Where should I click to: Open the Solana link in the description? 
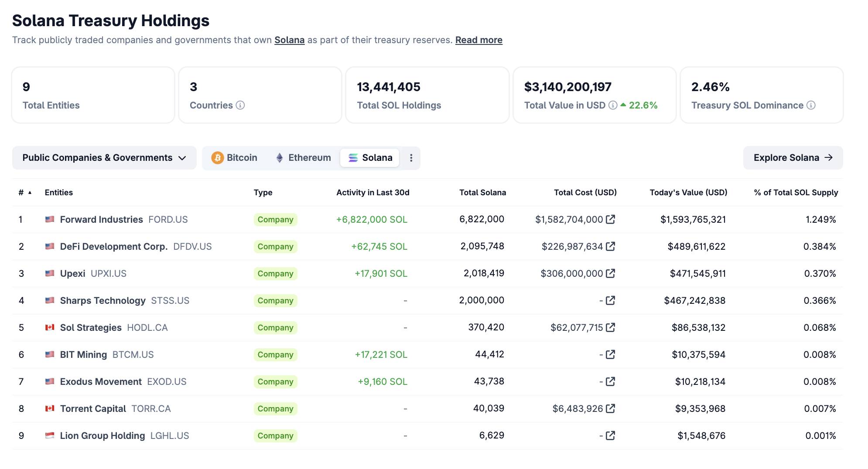tap(289, 40)
